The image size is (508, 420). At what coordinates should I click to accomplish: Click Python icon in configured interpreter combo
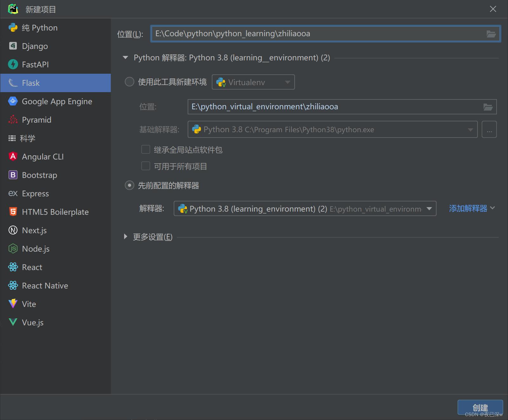[x=183, y=209]
